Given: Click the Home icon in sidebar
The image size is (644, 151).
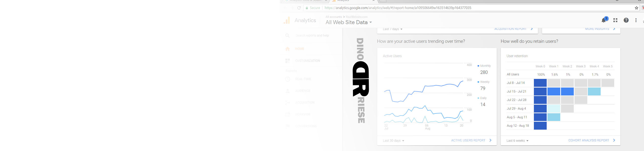Looking at the screenshot, I should pos(288,49).
